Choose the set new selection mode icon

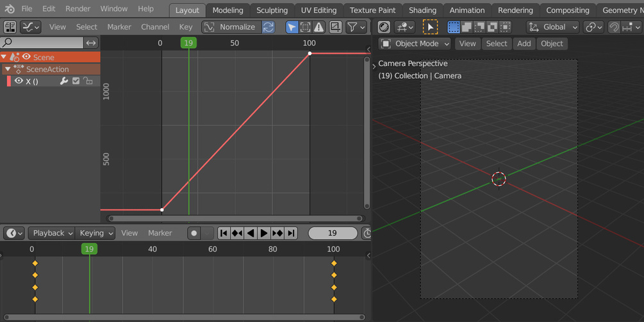coord(454,27)
